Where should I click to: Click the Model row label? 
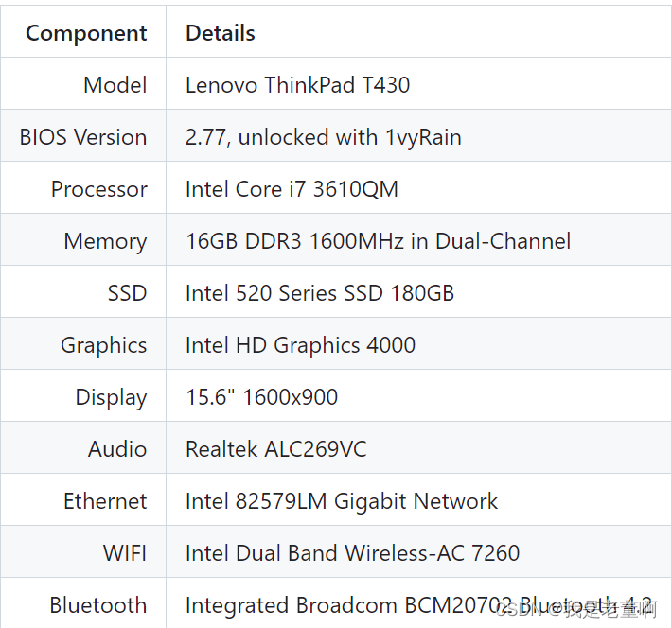[115, 85]
